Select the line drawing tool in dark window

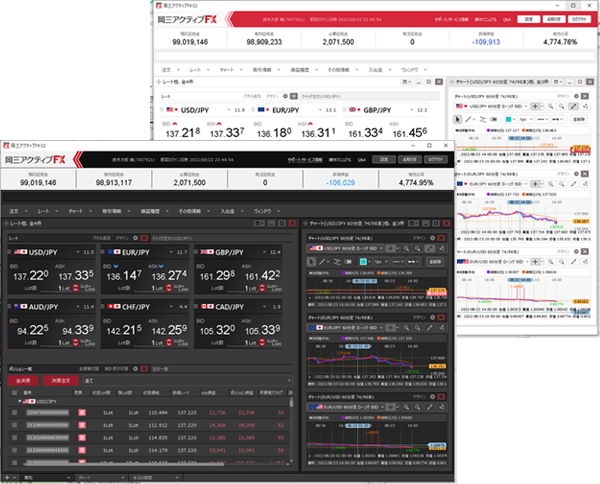pos(322,262)
